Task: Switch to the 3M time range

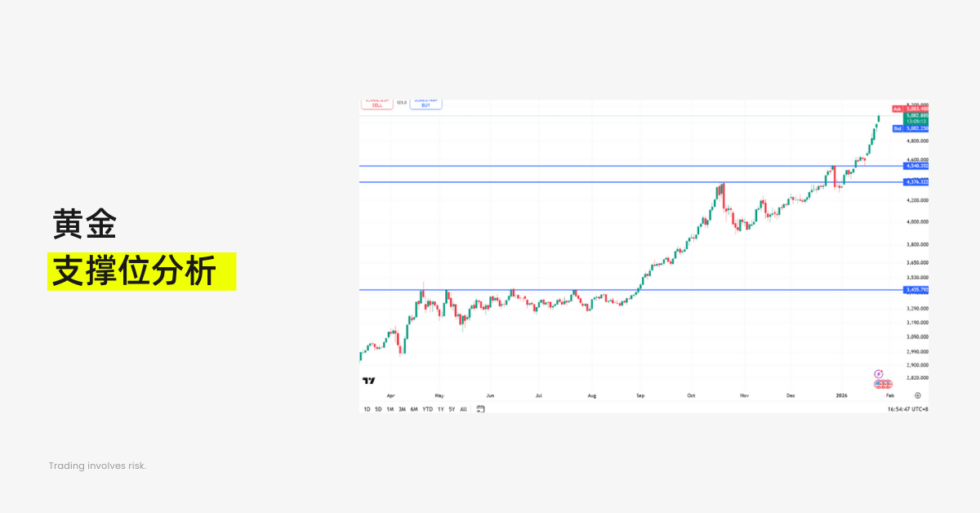Action: pos(402,409)
